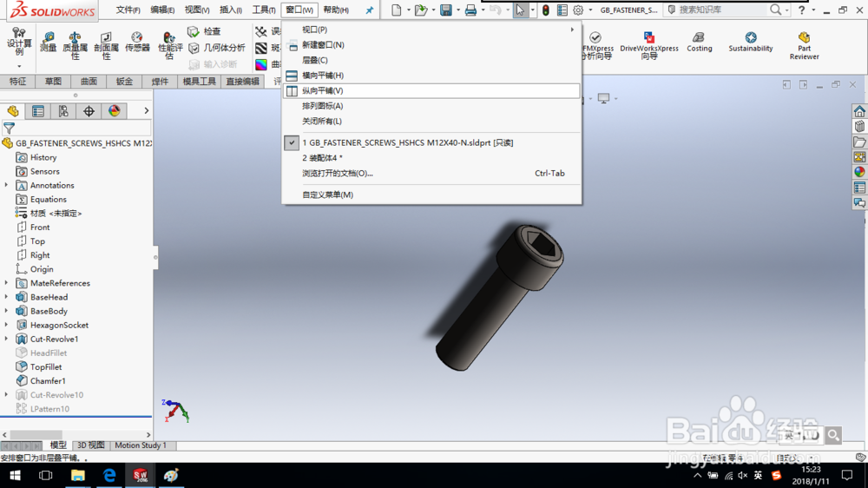Open Part Reviewer
Image resolution: width=868 pixels, height=488 pixels.
tap(804, 45)
